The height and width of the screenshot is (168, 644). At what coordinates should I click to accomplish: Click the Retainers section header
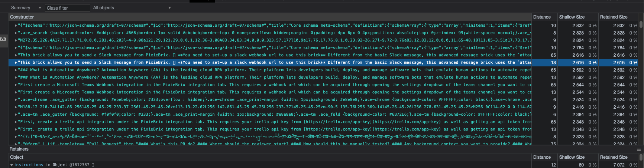pos(19,149)
